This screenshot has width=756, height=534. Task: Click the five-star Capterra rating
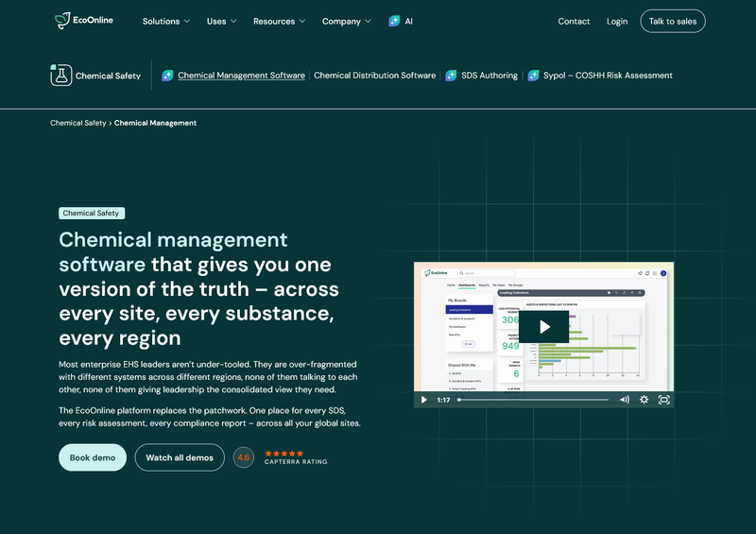coord(284,454)
